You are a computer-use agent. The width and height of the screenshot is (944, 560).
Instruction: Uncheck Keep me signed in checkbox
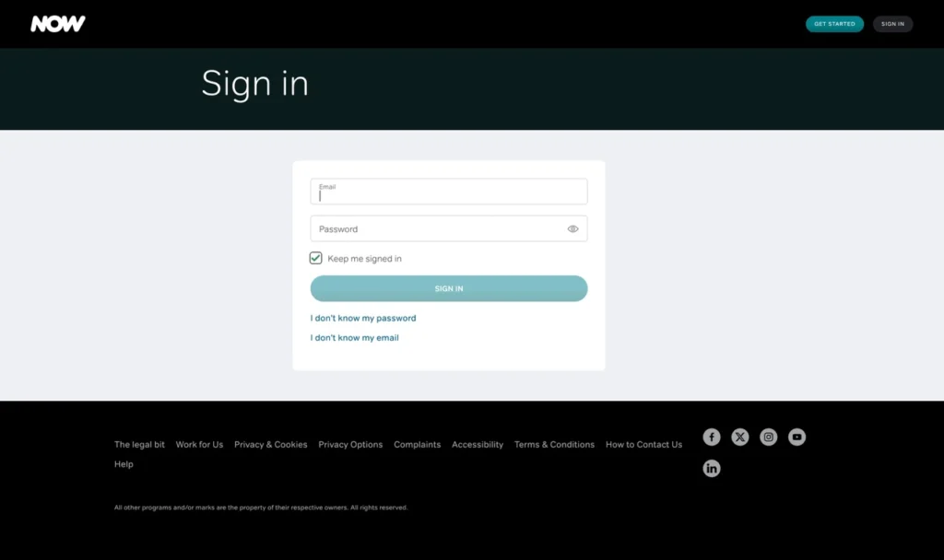click(315, 258)
